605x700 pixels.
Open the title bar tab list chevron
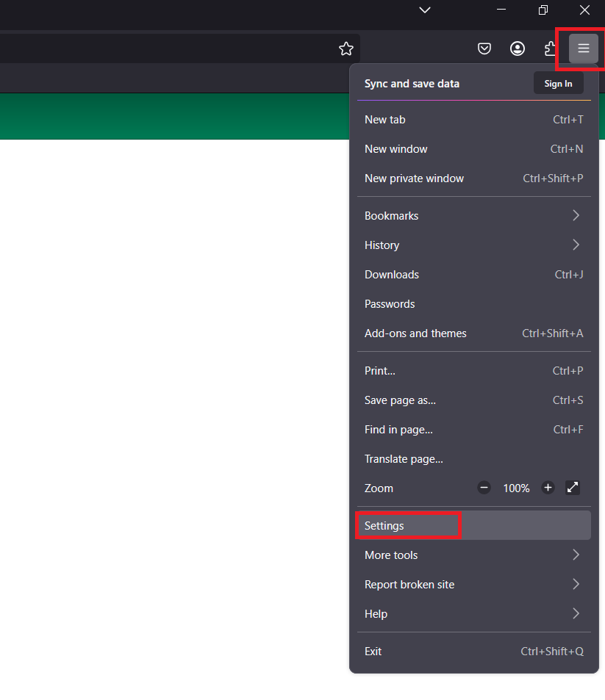[x=424, y=10]
